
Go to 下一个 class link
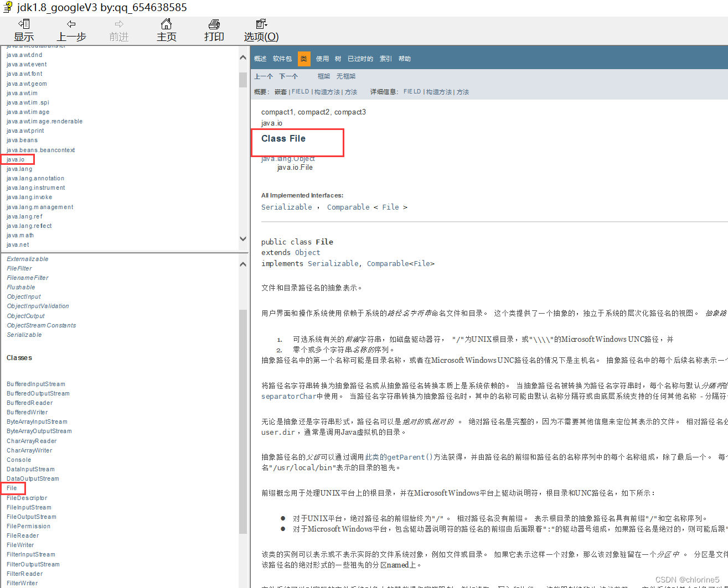coord(288,76)
